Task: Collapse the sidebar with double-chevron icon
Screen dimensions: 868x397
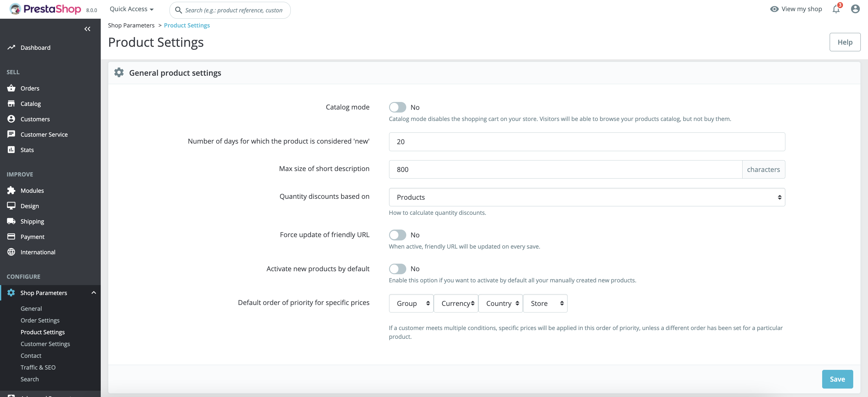Action: [x=87, y=29]
